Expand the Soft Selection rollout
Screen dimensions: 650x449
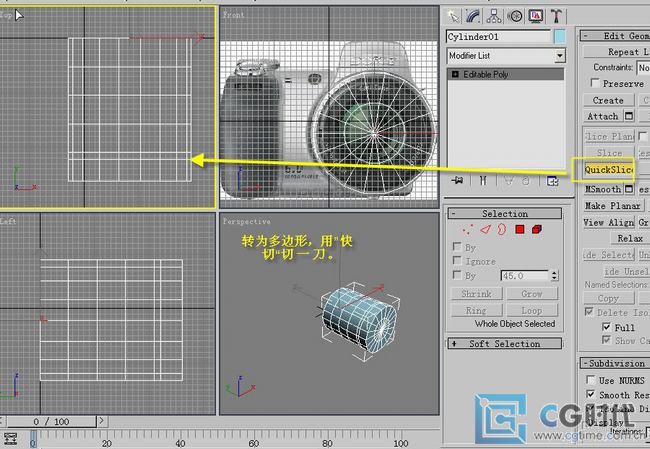504,343
